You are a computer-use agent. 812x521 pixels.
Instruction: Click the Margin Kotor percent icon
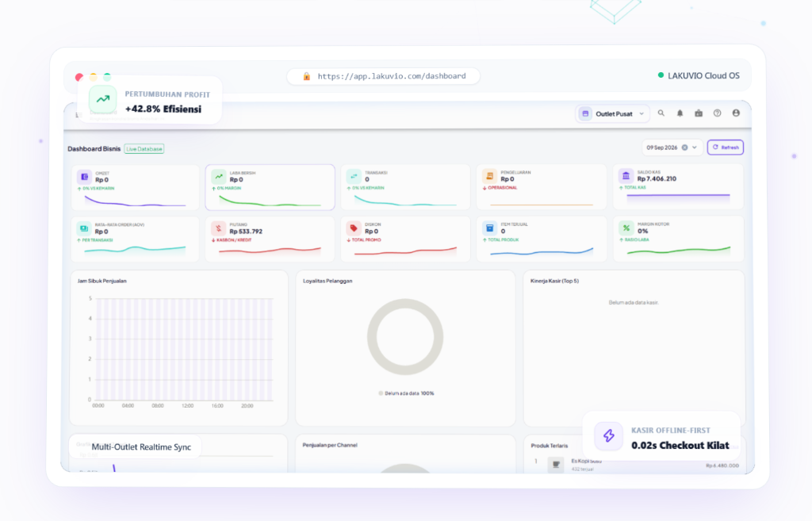coord(626,228)
